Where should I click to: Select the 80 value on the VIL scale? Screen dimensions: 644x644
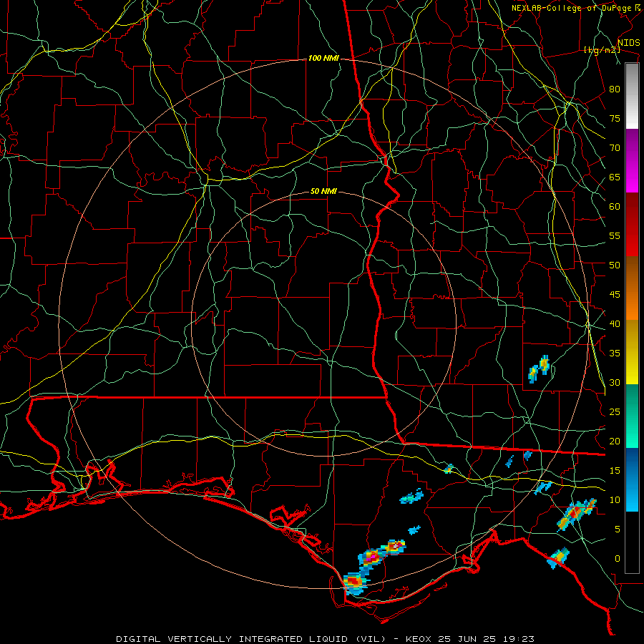615,89
